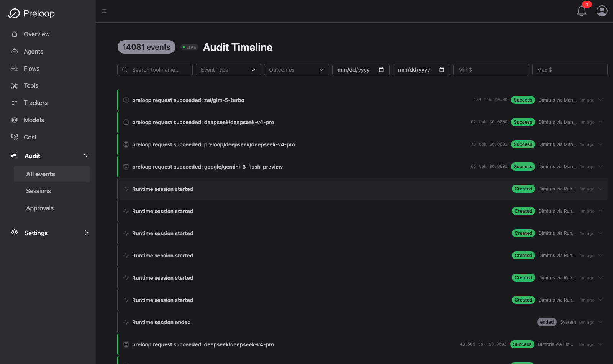Click the '43,509 tok' token count
Viewport: 613px width, 364px height.
(x=473, y=344)
